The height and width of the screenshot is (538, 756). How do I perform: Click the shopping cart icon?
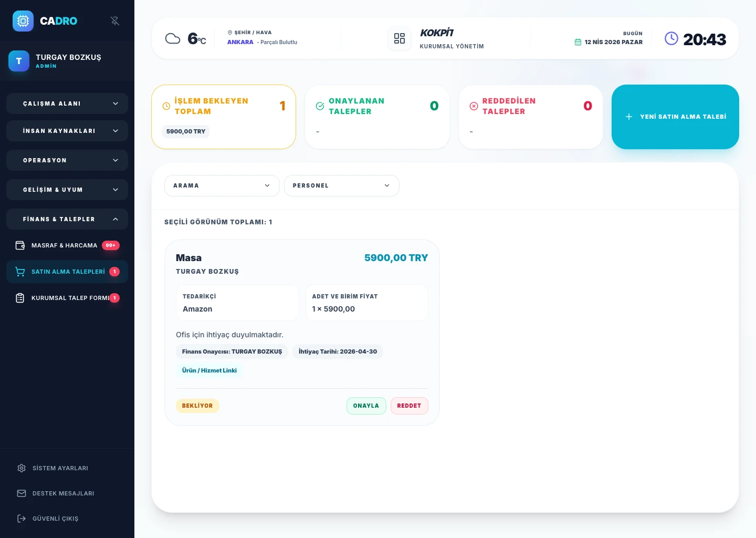pos(20,272)
